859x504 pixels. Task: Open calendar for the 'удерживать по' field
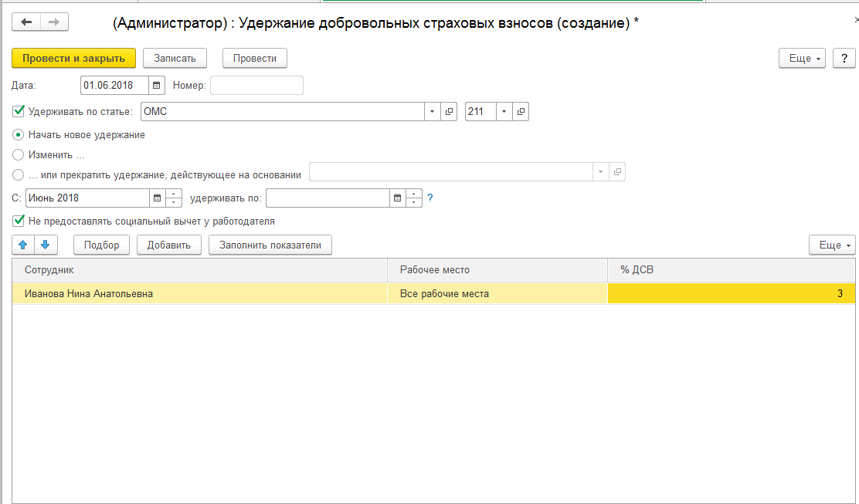click(397, 198)
